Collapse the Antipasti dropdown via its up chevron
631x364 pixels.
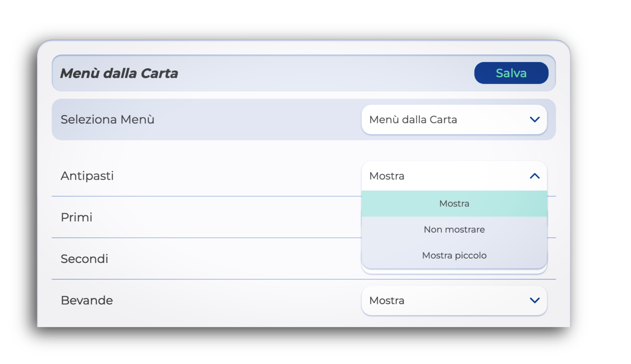[535, 176]
